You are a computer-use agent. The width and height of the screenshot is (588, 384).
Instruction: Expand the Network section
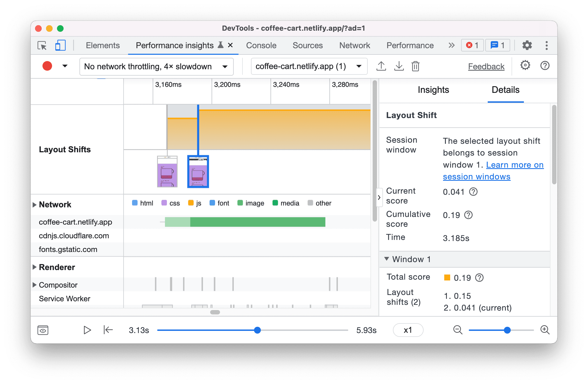[36, 203]
